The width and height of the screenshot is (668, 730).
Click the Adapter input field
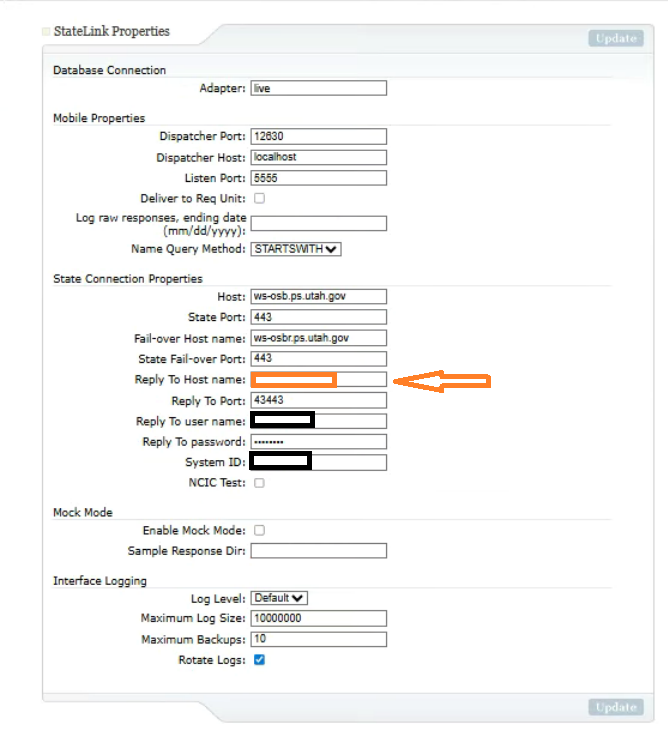point(318,88)
